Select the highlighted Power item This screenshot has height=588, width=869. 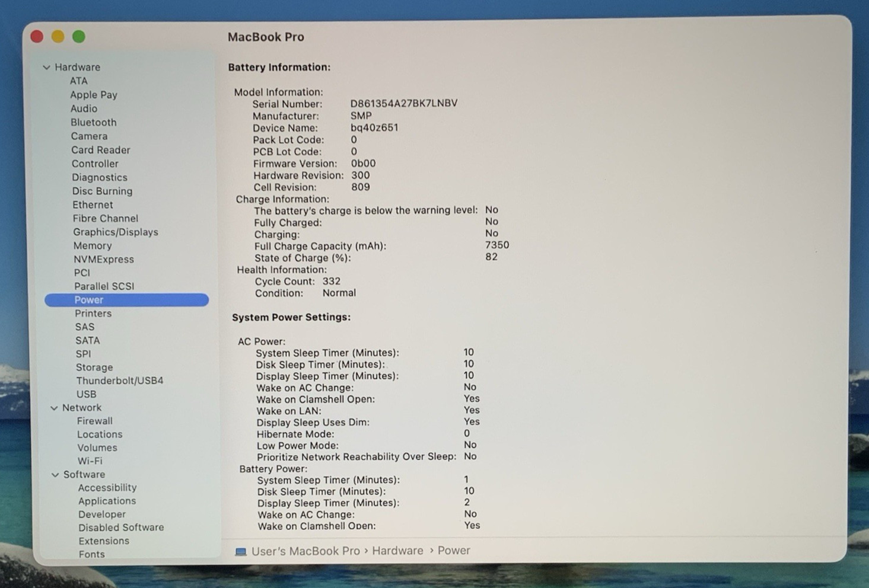[126, 300]
